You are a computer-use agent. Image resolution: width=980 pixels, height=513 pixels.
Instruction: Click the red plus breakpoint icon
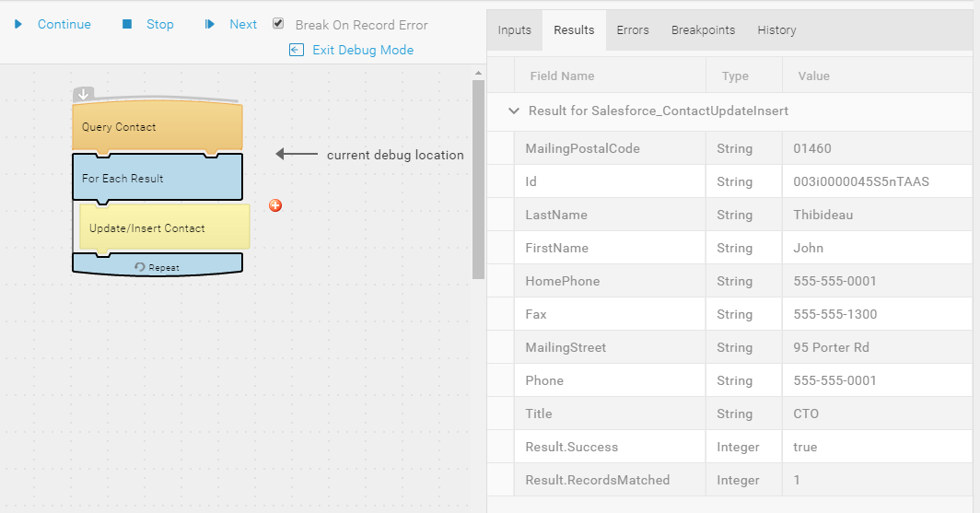click(x=275, y=205)
